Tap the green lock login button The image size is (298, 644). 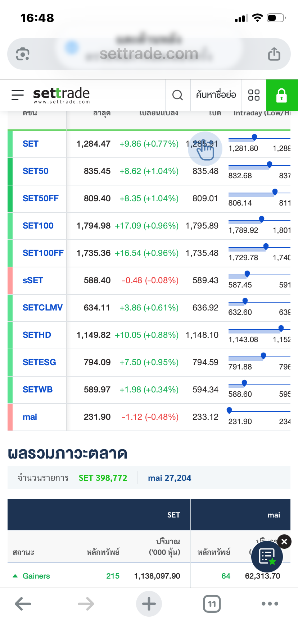click(x=281, y=95)
